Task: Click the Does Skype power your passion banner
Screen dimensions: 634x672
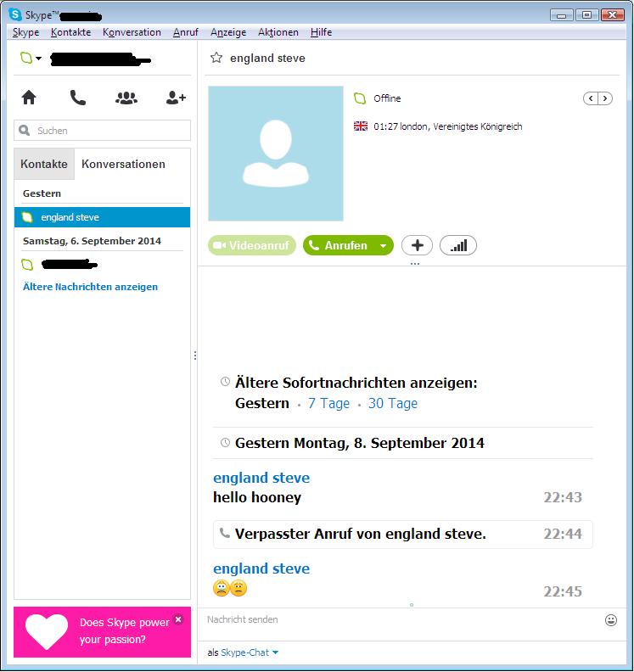Action: 102,632
